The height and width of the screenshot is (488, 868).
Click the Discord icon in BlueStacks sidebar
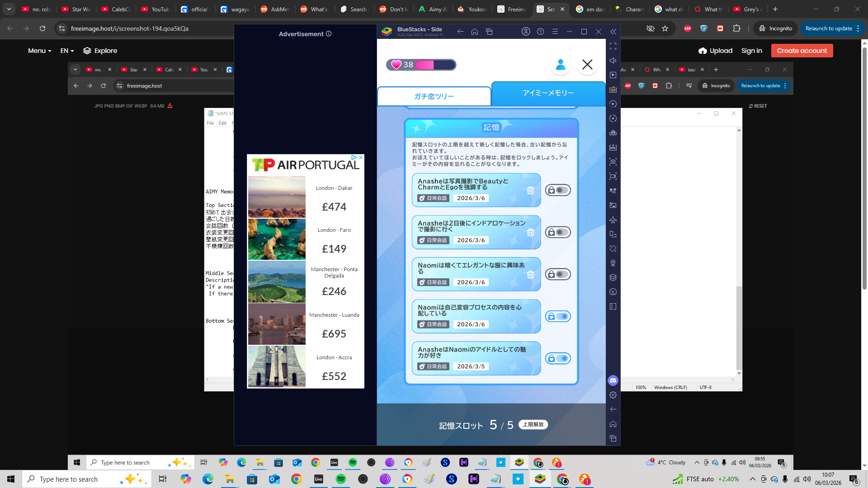coord(613,380)
